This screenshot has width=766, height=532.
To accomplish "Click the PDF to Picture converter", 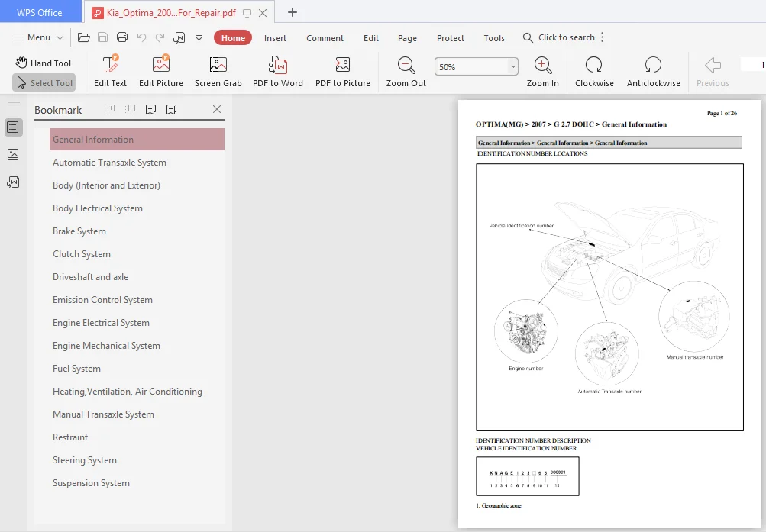I will pyautogui.click(x=342, y=71).
